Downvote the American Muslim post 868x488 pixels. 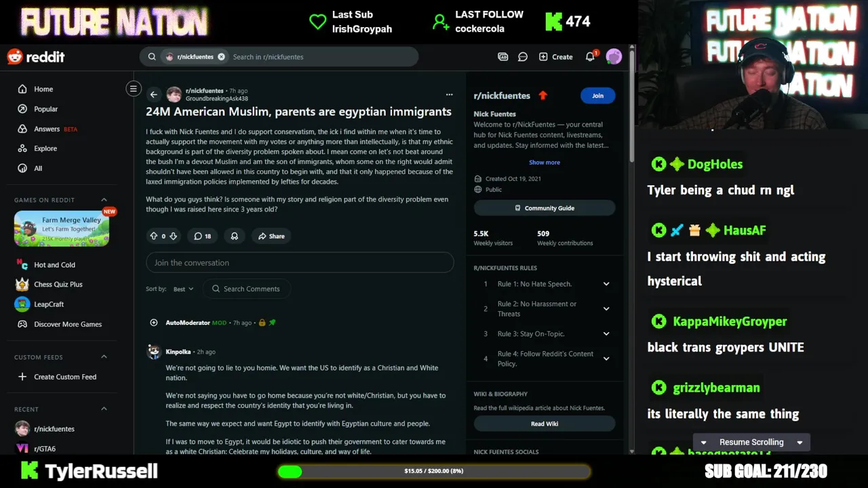(x=173, y=236)
